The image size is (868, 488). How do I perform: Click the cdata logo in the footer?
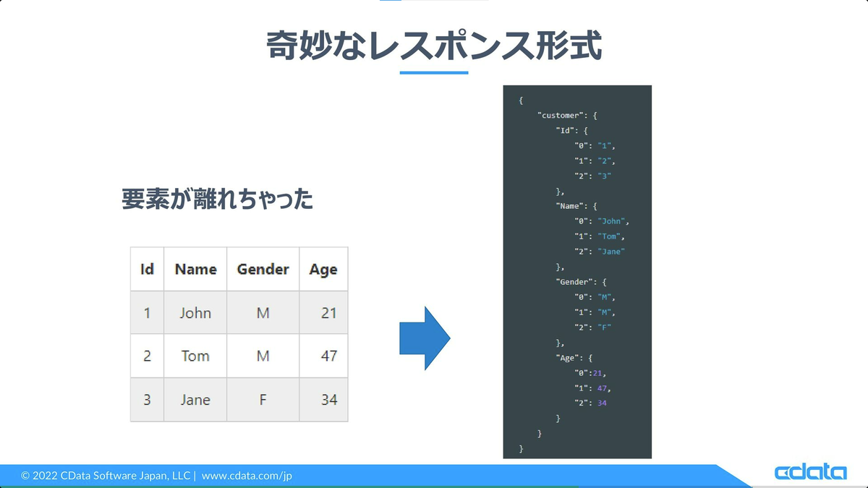tap(810, 473)
